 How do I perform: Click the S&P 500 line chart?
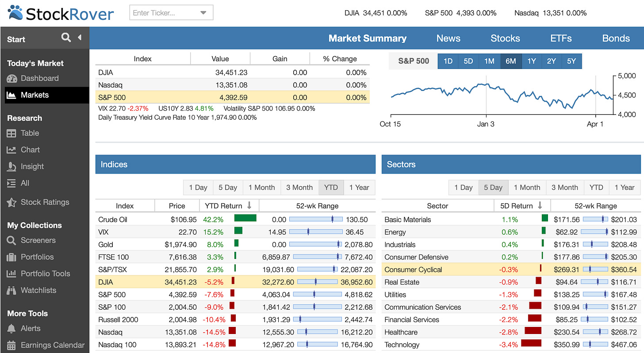[x=502, y=95]
